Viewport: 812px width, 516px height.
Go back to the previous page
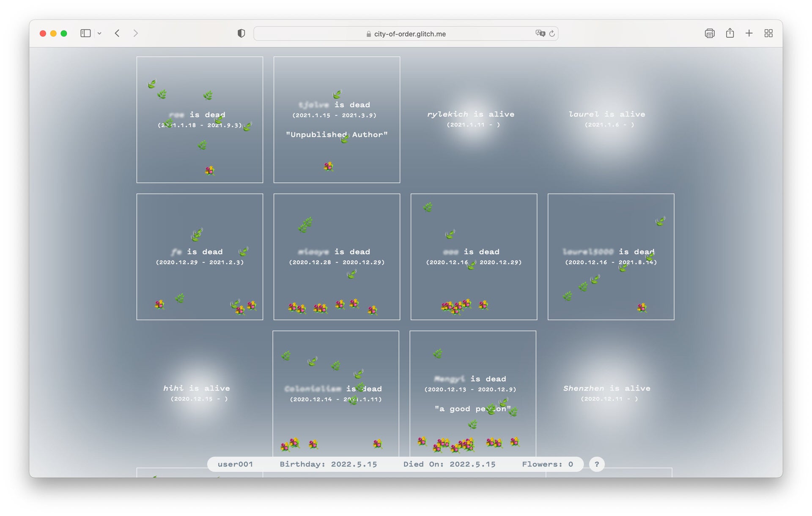117,33
